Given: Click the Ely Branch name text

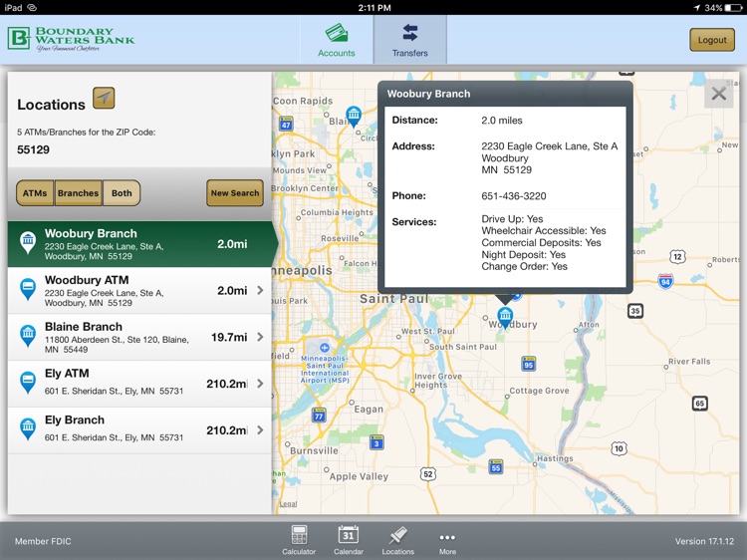Looking at the screenshot, I should 75,420.
